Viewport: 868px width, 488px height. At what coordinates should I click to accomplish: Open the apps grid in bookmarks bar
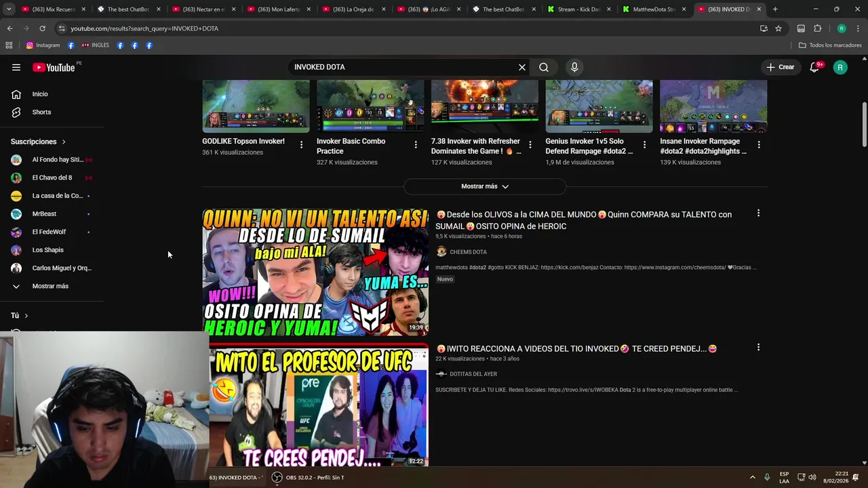point(9,45)
